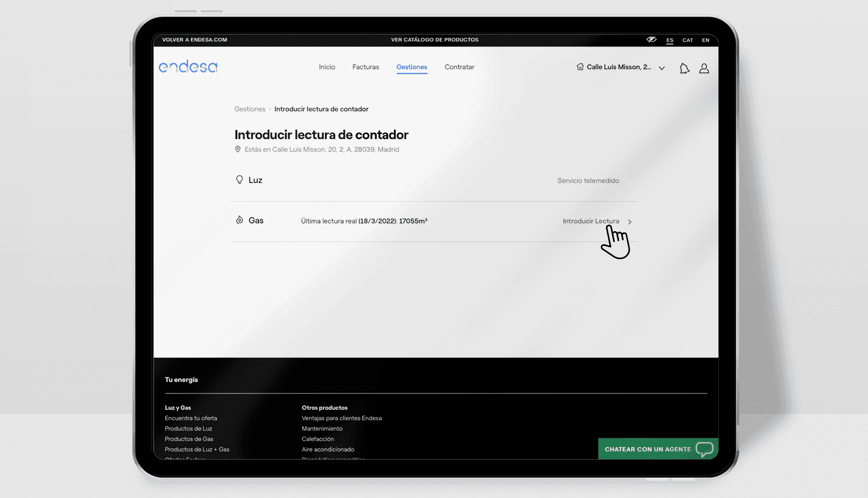The image size is (868, 498).
Task: Open Aire acondicionado footer link
Action: point(328,449)
